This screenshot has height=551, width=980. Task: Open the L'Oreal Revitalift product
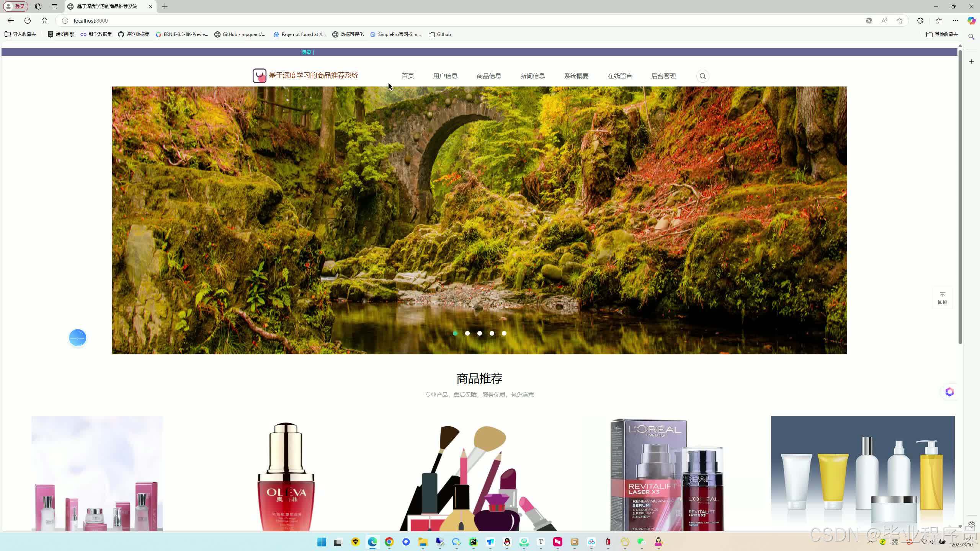(x=666, y=474)
